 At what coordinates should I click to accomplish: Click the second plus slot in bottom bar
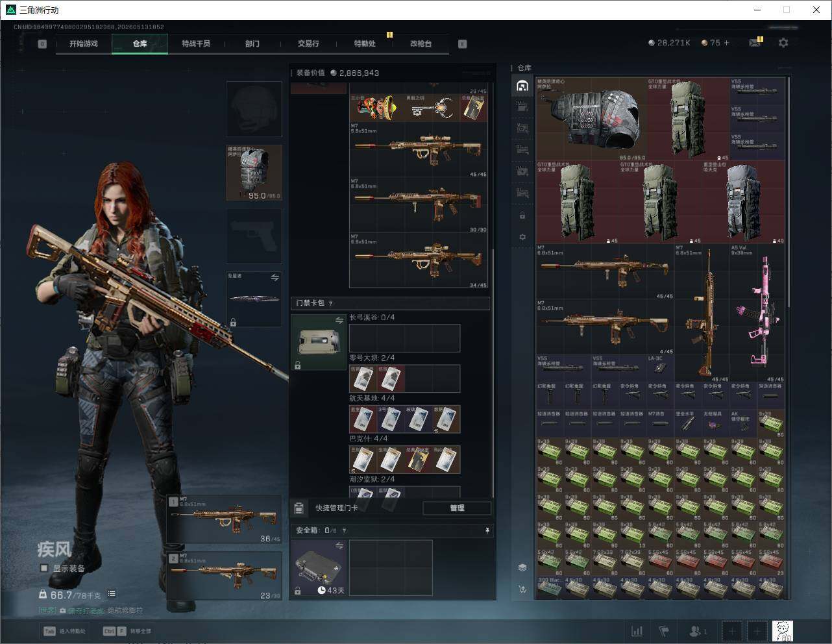[757, 631]
